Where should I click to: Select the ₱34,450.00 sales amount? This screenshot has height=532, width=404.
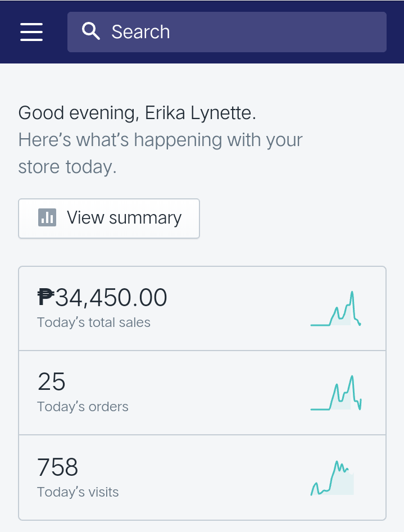pyautogui.click(x=102, y=298)
